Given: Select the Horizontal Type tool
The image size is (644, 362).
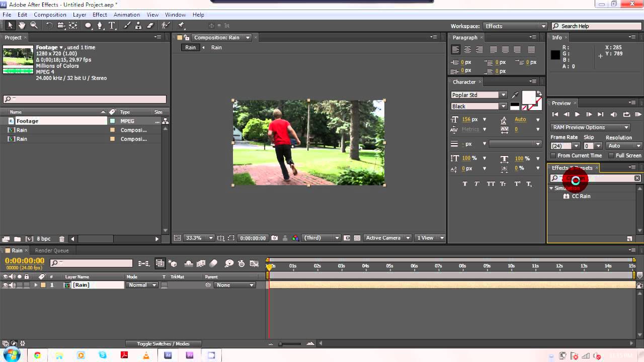Looking at the screenshot, I should click(x=112, y=25).
